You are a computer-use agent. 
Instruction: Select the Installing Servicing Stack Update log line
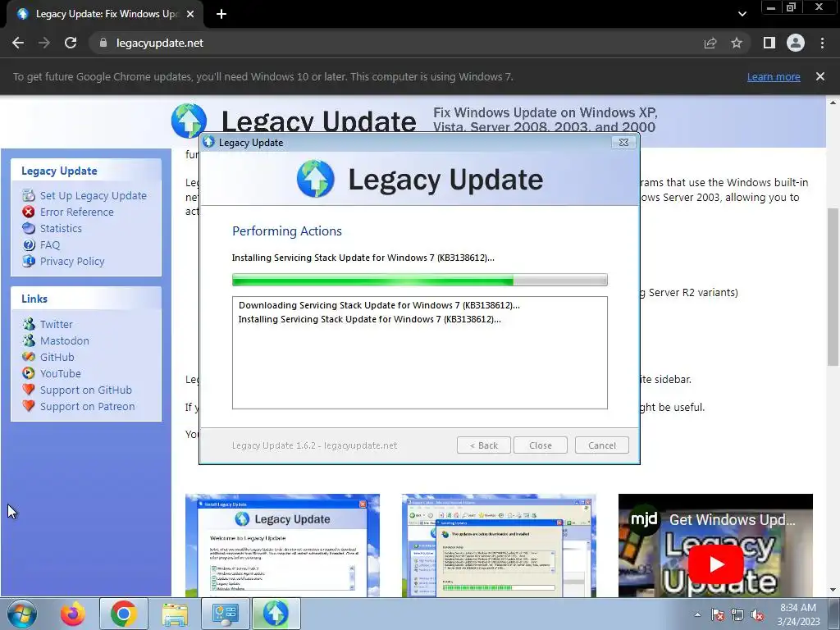369,319
